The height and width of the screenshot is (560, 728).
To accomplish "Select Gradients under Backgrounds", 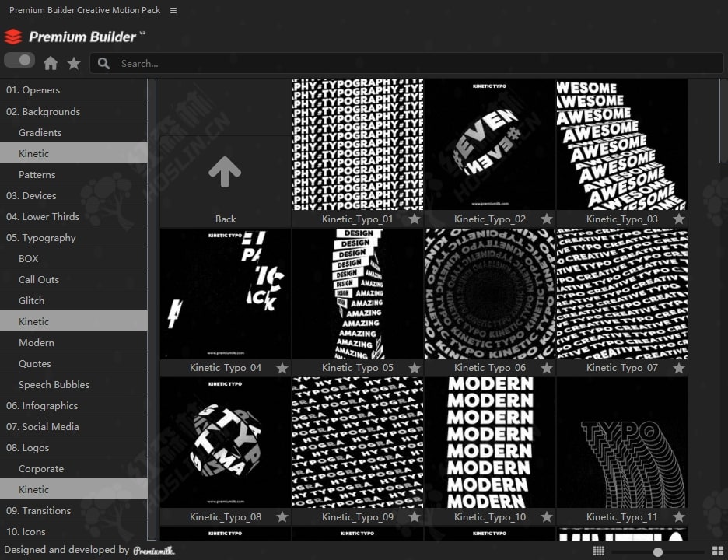I will [x=74, y=132].
